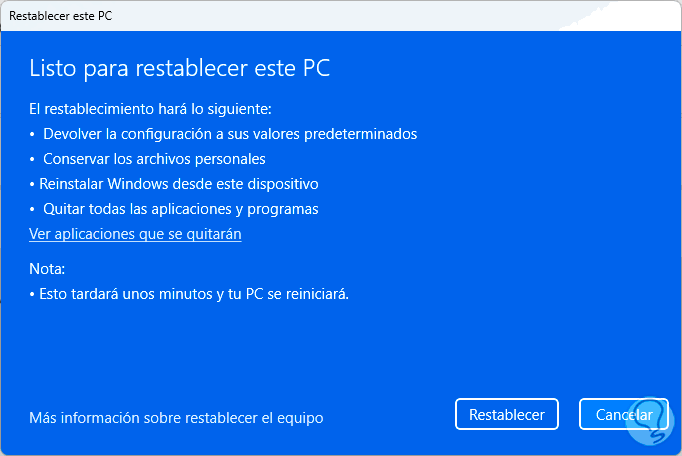Click the empty white title bar area
The height and width of the screenshot is (456, 682).
tap(400, 15)
